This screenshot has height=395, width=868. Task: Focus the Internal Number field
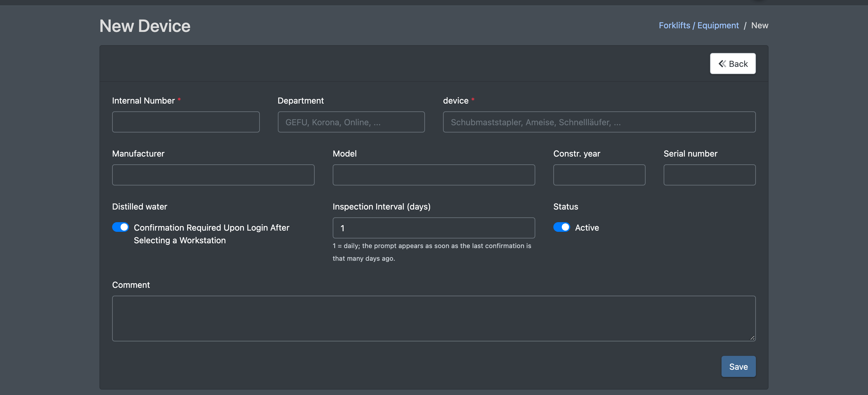click(186, 122)
